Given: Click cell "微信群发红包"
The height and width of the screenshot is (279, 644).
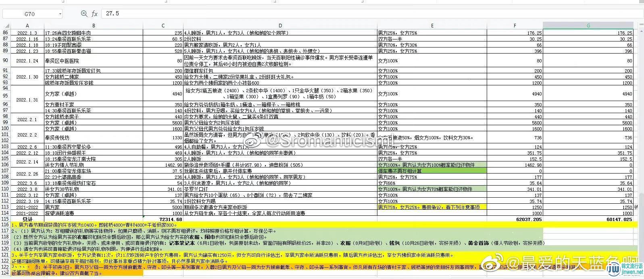Looking at the screenshot, I should [x=280, y=71].
